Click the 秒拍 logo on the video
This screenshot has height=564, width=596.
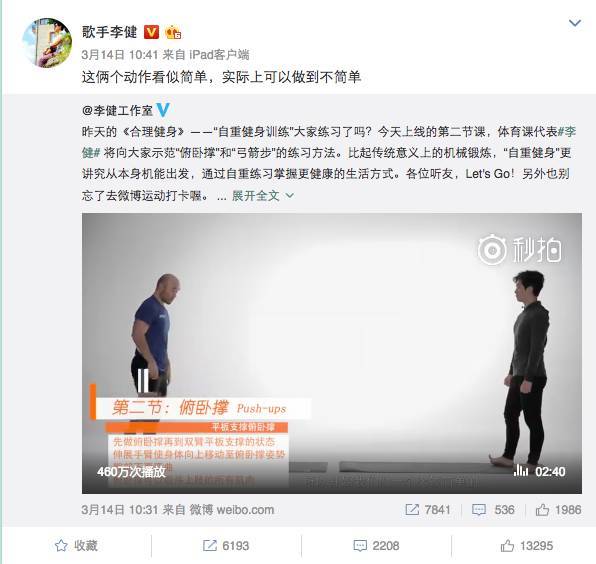click(x=520, y=250)
